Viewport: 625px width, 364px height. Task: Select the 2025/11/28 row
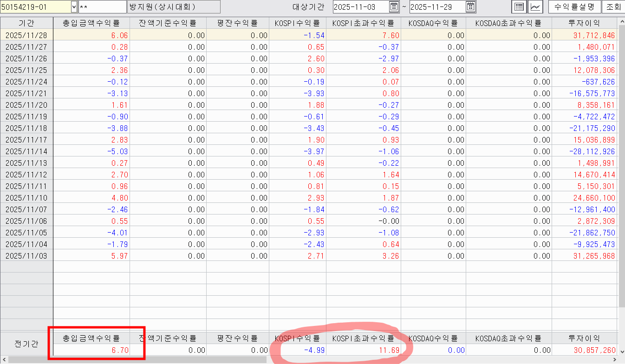[27, 35]
